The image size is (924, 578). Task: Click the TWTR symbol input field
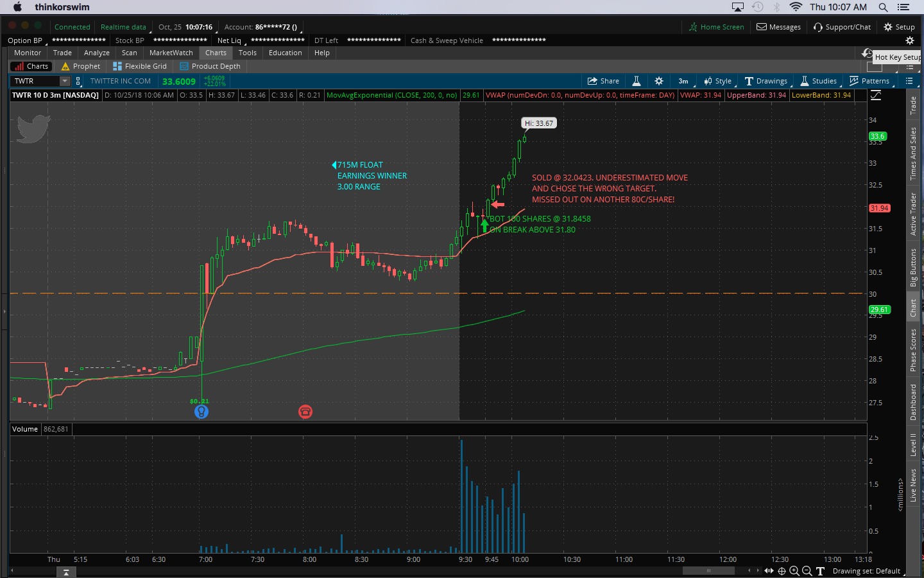click(35, 81)
